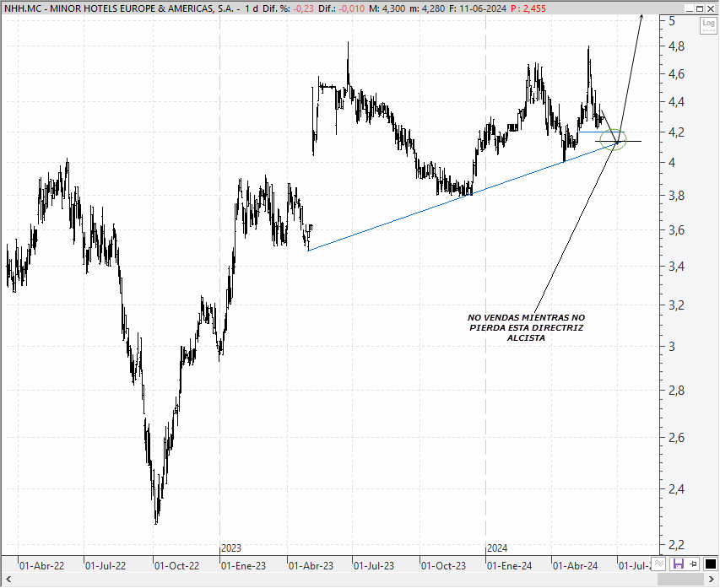
Task: Click the 3,8 price axis label
Action: (x=677, y=196)
